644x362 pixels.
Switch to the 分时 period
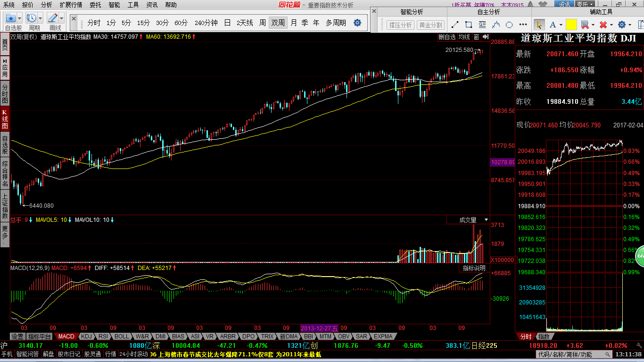(x=94, y=23)
